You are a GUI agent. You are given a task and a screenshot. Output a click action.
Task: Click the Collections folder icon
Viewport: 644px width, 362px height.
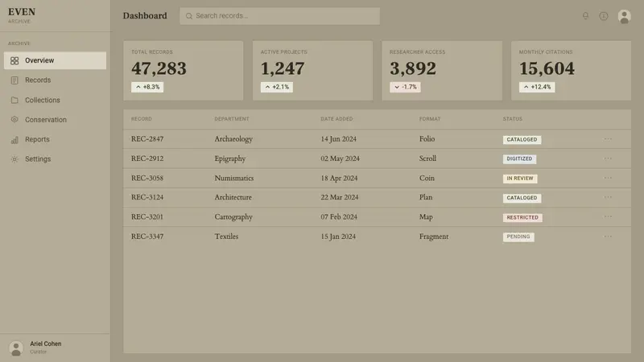pos(14,100)
